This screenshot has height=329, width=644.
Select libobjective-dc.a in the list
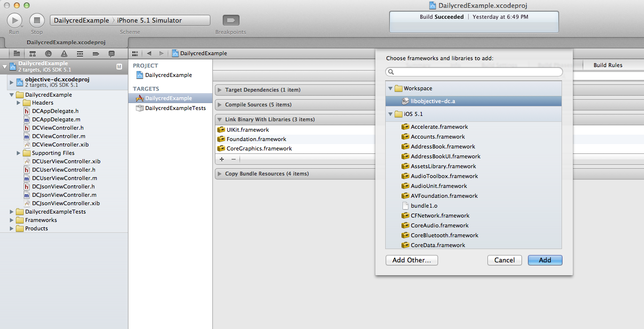tap(474, 101)
